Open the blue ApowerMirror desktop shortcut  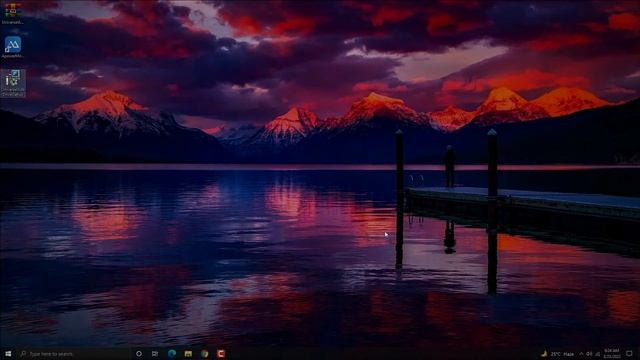click(x=13, y=47)
